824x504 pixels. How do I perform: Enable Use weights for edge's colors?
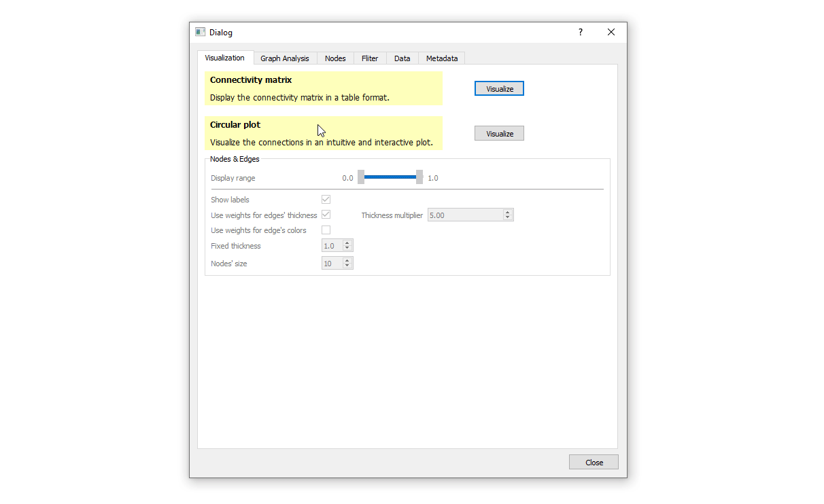coord(326,230)
